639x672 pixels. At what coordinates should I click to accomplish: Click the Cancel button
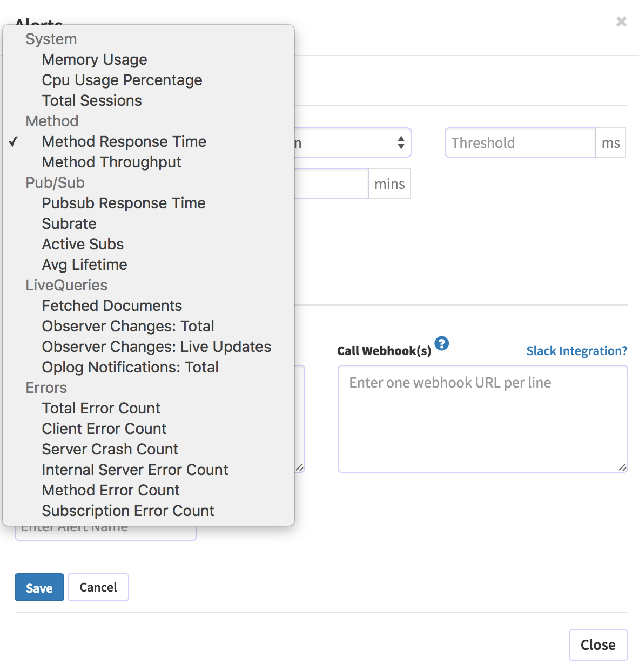click(98, 587)
